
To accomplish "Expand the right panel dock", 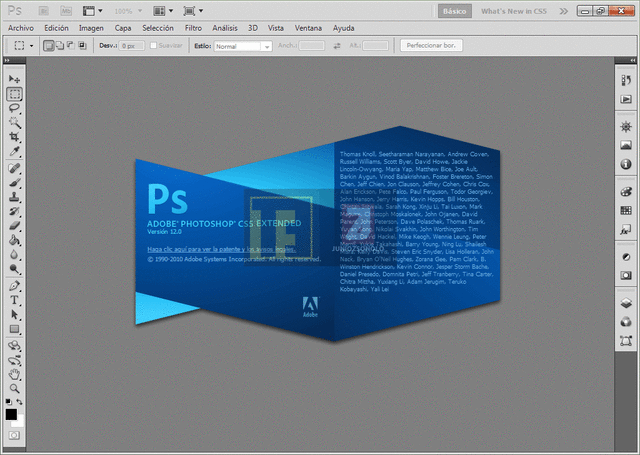I will [x=633, y=60].
